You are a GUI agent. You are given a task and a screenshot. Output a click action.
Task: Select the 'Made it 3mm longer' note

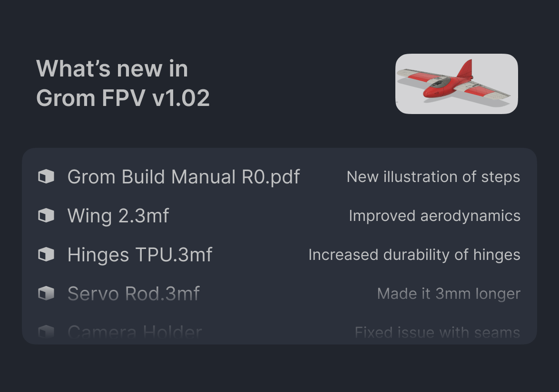coord(449,293)
